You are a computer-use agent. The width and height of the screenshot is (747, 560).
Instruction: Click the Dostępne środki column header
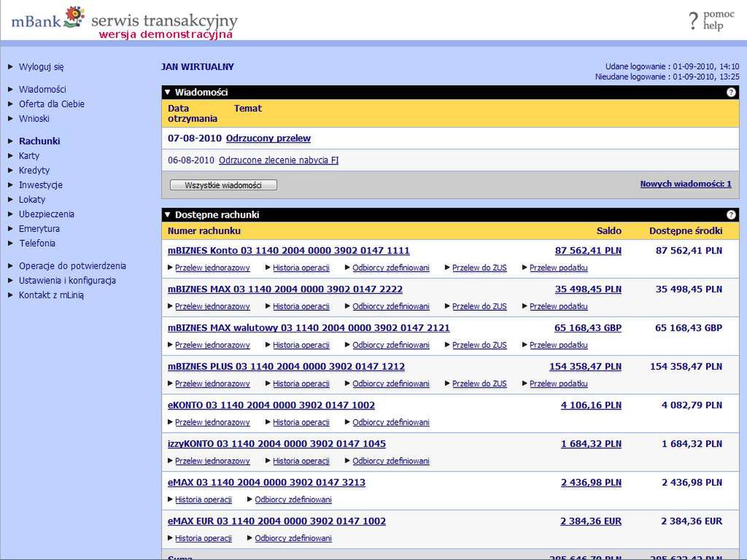(686, 230)
